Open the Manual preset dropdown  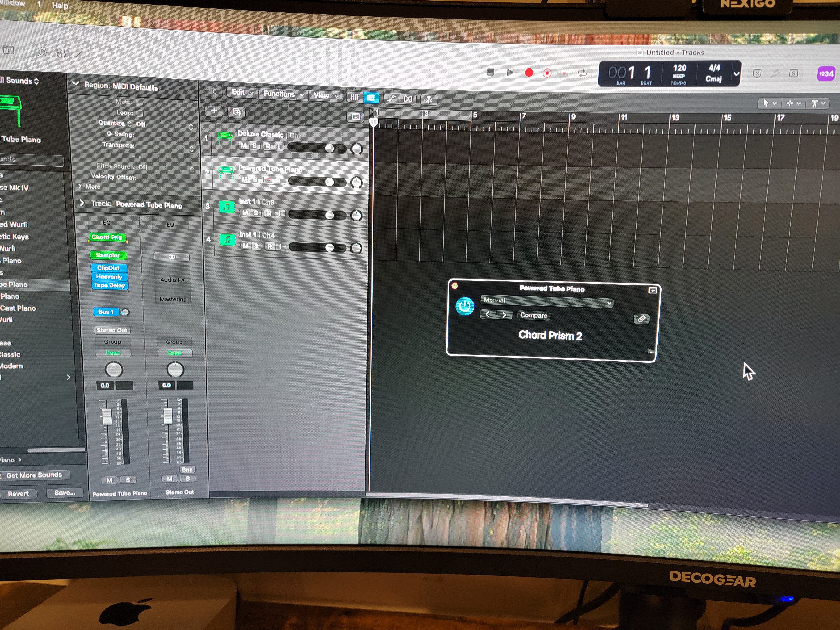[x=546, y=301]
